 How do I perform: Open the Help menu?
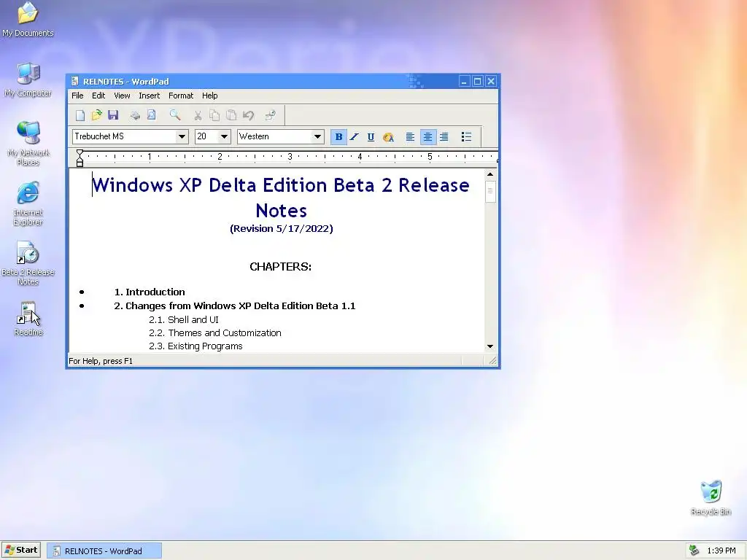tap(209, 96)
